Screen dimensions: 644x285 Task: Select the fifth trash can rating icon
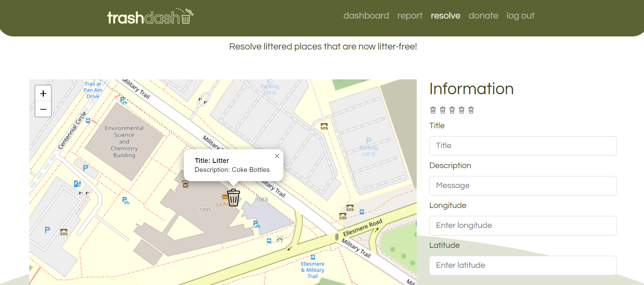(471, 110)
